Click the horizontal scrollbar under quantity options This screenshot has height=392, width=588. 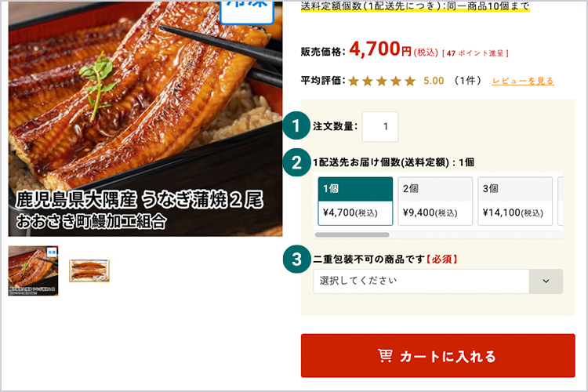coord(352,235)
